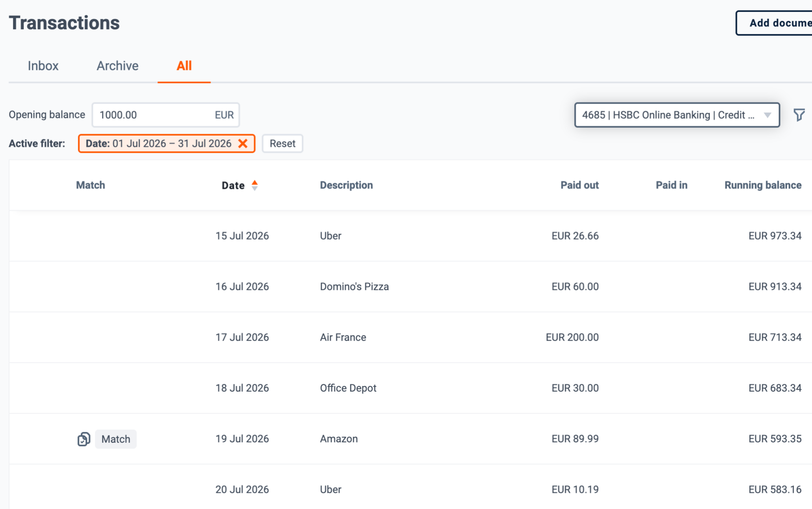The width and height of the screenshot is (812, 509).
Task: Select the All tab
Action: (x=184, y=66)
